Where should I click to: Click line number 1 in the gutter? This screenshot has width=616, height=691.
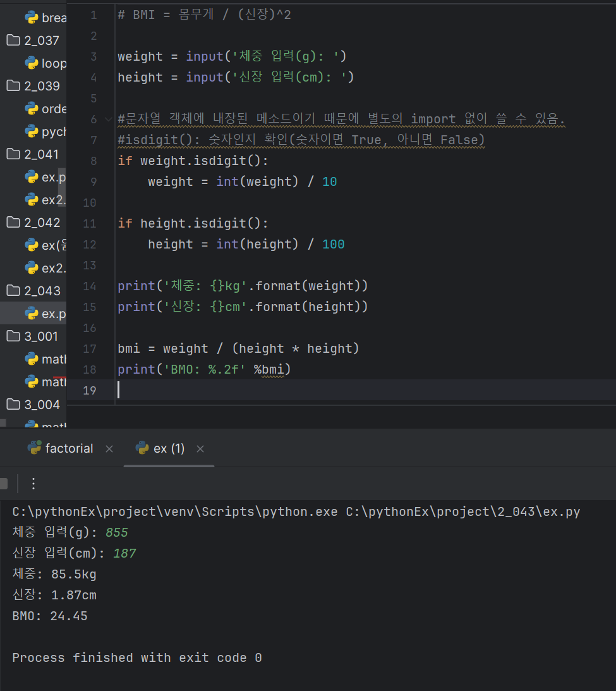point(94,15)
